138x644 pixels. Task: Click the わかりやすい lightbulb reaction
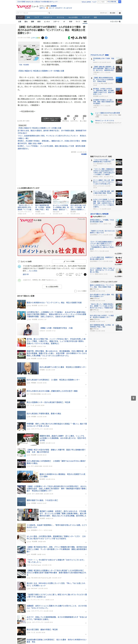pyautogui.click(x=74, y=119)
